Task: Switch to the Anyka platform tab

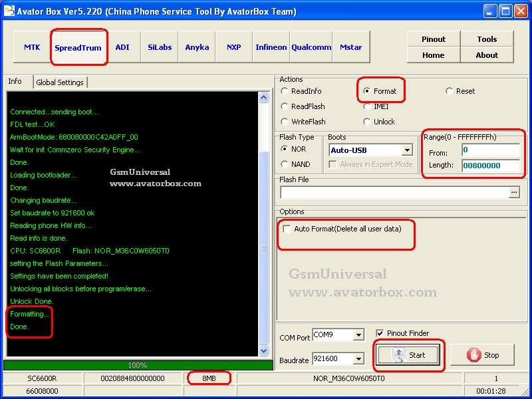Action: click(x=197, y=47)
